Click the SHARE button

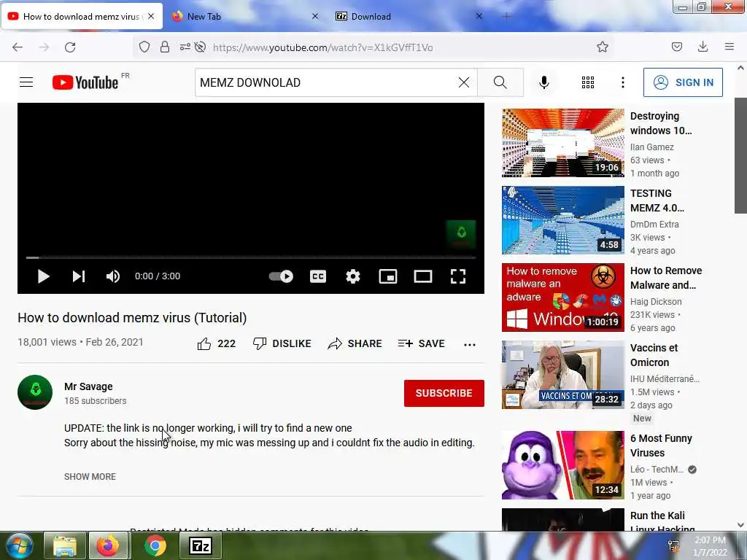coord(355,343)
